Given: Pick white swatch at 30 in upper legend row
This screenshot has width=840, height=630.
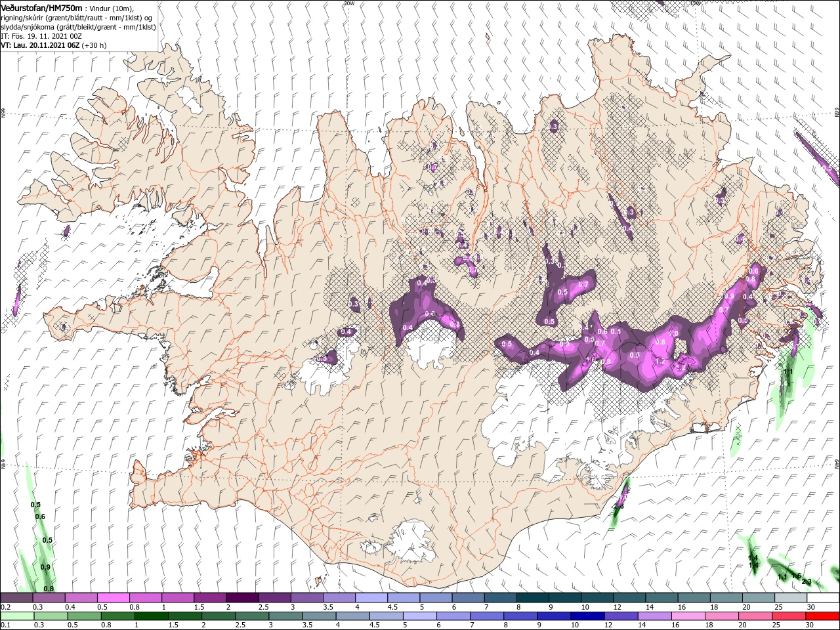Looking at the screenshot, I should 822,598.
